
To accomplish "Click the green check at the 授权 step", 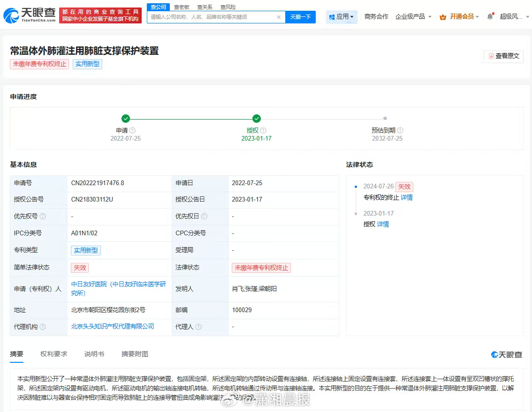I will [x=257, y=118].
